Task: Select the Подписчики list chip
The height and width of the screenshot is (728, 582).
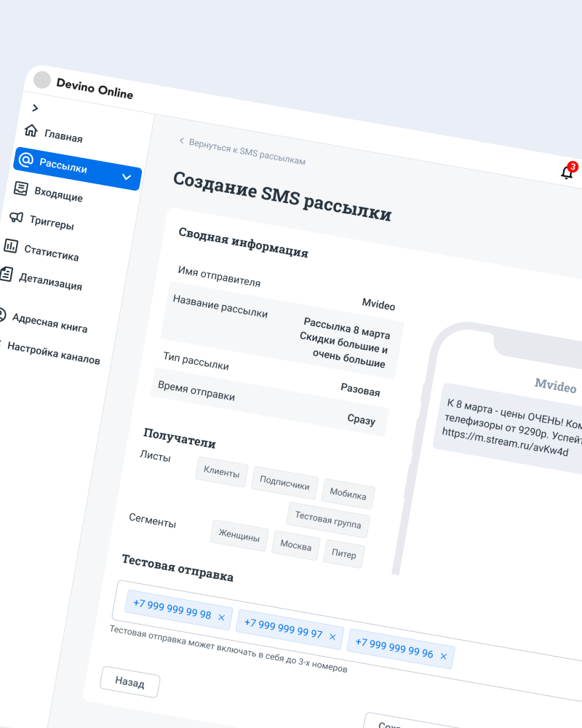Action: coord(284,483)
